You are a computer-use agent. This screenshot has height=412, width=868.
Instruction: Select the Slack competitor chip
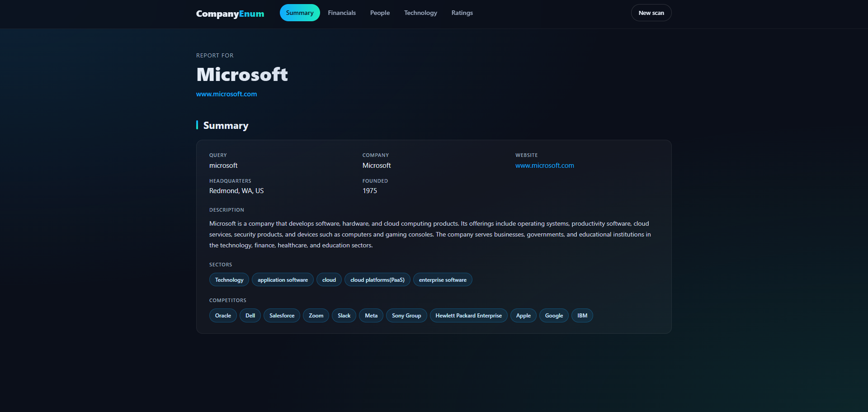click(x=344, y=315)
